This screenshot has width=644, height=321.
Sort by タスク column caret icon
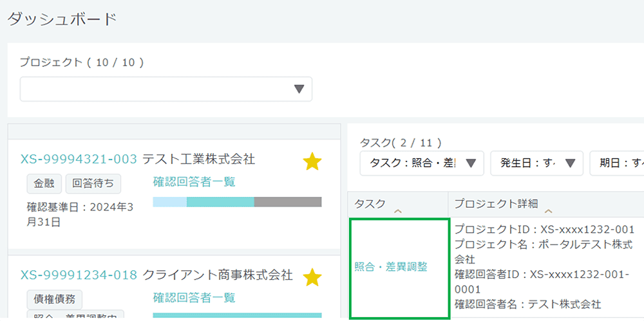[397, 211]
